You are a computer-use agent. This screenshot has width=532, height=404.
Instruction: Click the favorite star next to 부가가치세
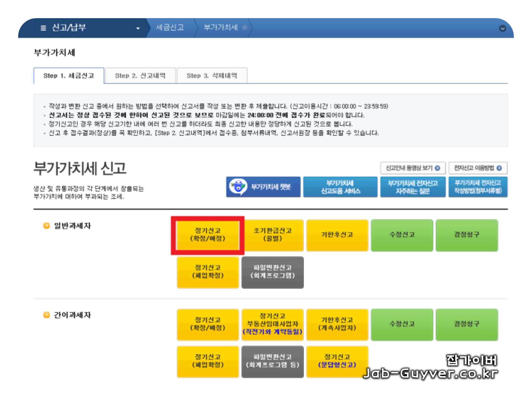[x=244, y=27]
